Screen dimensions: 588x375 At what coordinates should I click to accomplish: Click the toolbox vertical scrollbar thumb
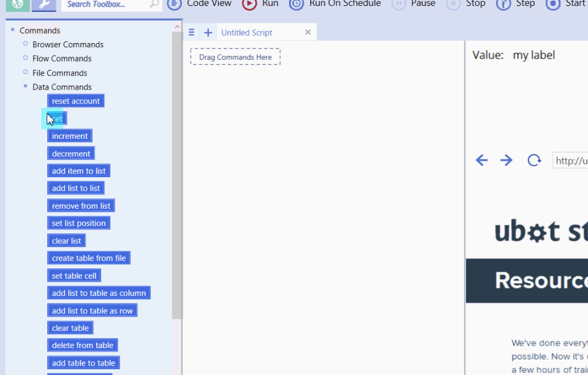tap(177, 175)
